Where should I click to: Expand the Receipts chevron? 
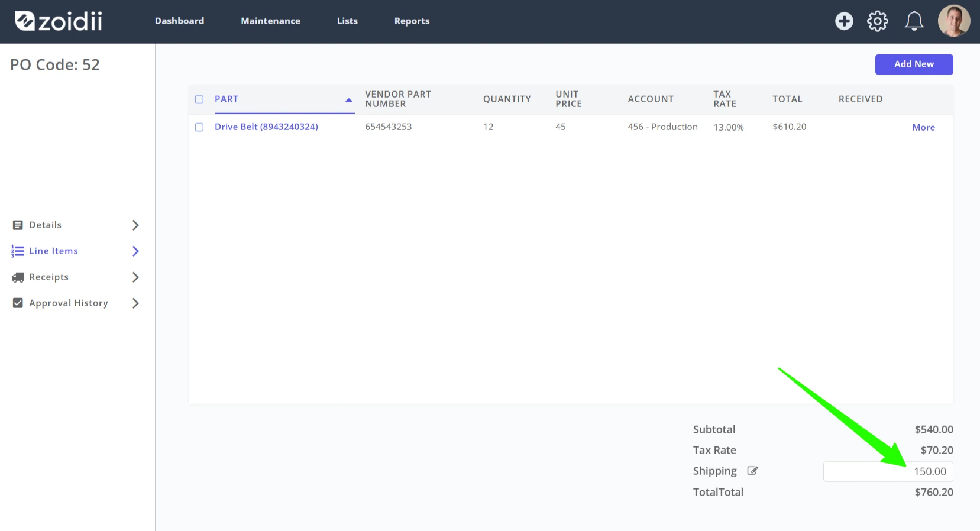(135, 277)
